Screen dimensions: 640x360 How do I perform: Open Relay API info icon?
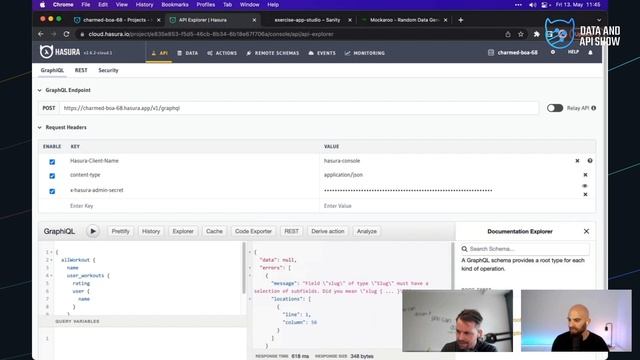click(593, 108)
